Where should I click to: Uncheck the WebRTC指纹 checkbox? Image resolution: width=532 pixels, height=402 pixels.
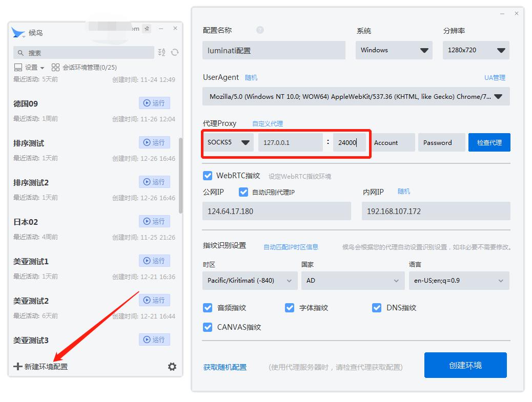pyautogui.click(x=208, y=175)
